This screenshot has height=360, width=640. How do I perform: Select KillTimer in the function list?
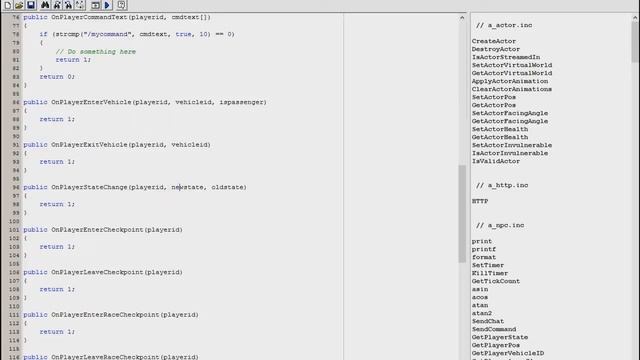coord(490,273)
